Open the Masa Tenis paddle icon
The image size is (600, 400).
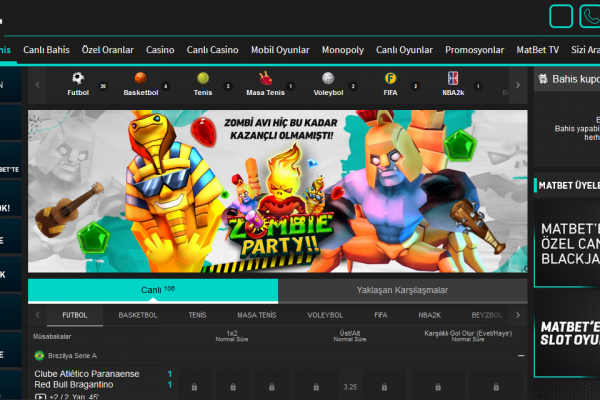[265, 78]
